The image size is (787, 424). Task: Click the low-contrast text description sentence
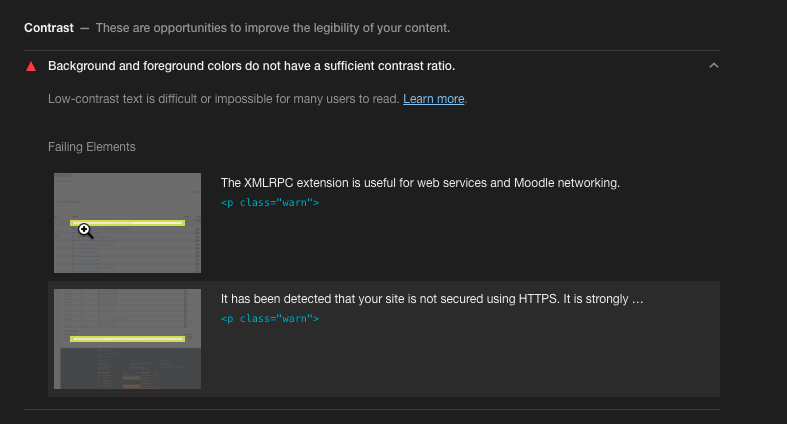[x=224, y=99]
